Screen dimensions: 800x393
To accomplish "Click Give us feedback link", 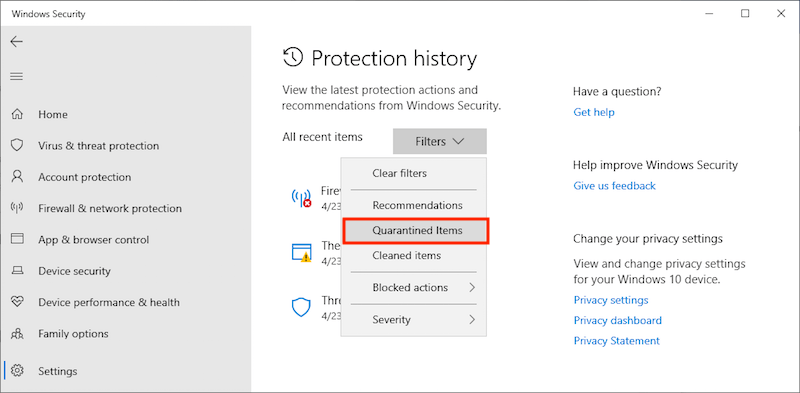I will point(614,186).
